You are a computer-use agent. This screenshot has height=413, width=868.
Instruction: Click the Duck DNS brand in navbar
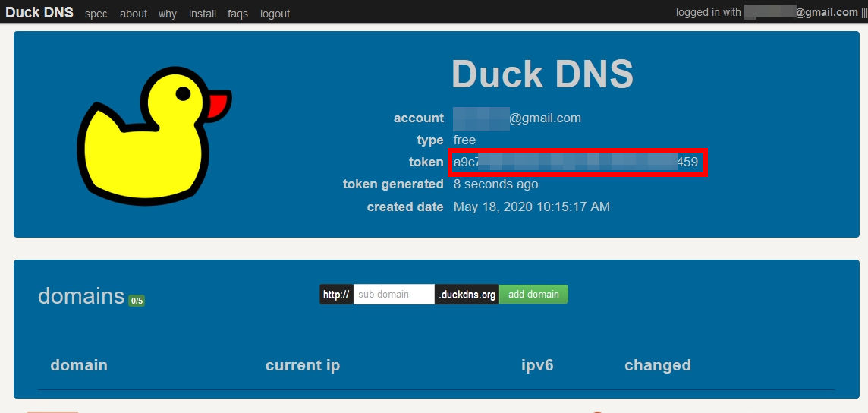click(x=39, y=13)
